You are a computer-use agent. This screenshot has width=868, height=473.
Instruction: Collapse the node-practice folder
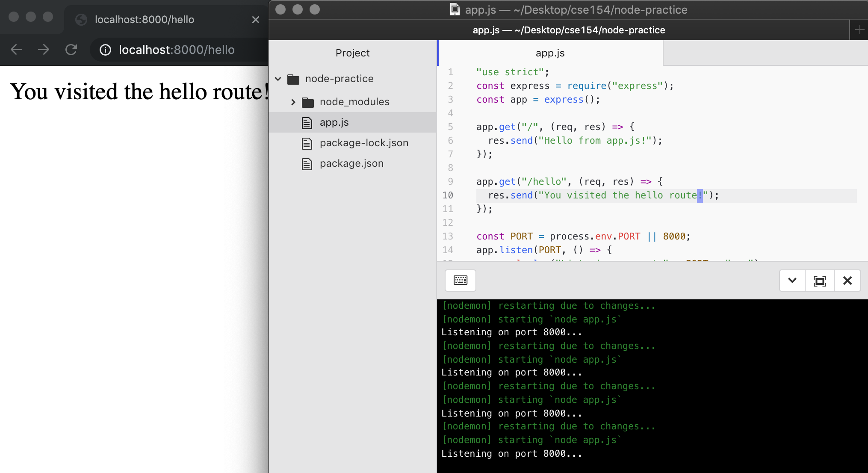(x=278, y=79)
